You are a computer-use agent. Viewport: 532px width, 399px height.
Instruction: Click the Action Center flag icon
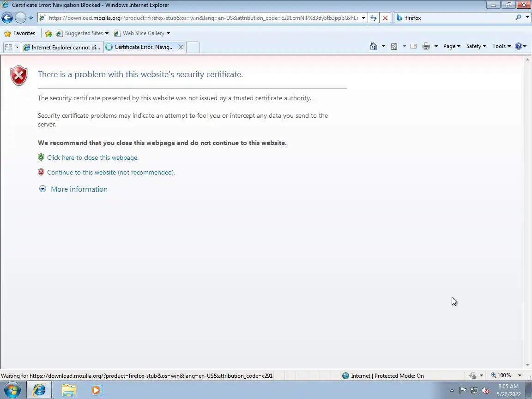pos(463,391)
